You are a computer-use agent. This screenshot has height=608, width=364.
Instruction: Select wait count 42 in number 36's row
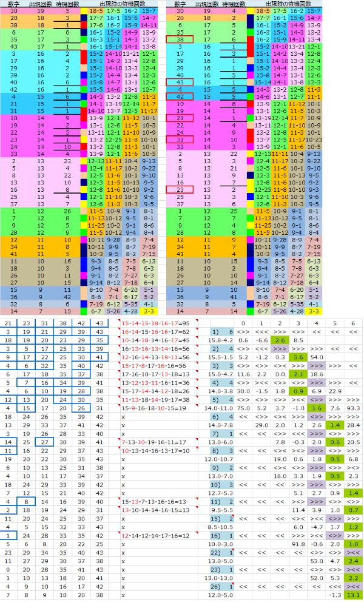[x=67, y=297]
